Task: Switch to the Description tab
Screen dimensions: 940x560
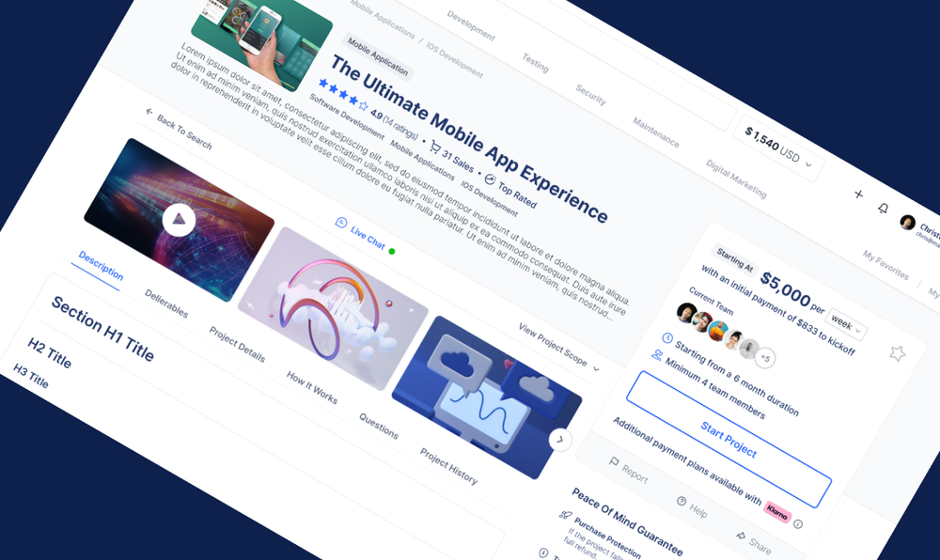Action: 101,266
